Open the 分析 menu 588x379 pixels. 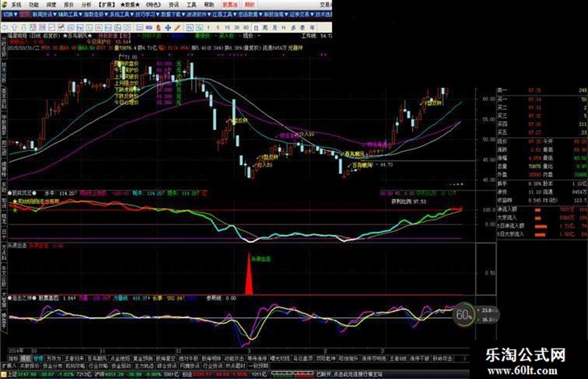pyautogui.click(x=86, y=5)
